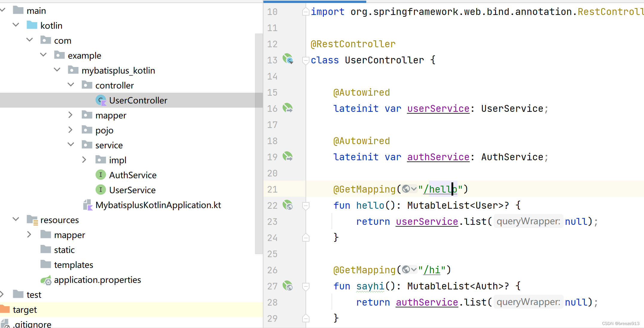The height and width of the screenshot is (328, 644).
Task: Click run gutter icon beside hello() function
Action: (x=288, y=205)
